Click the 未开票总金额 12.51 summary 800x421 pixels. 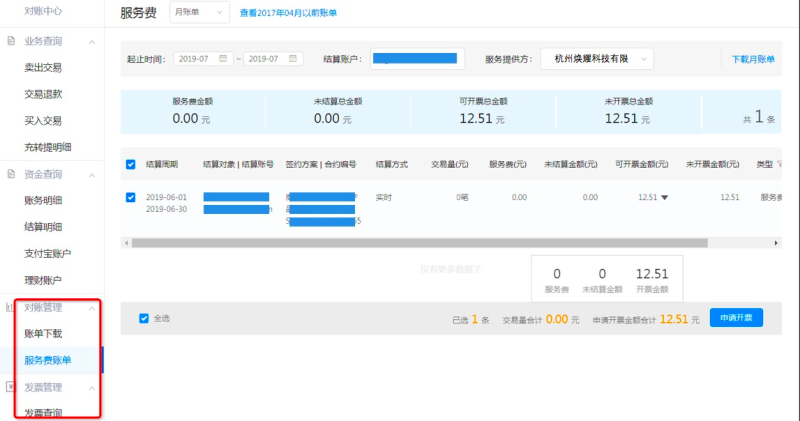pyautogui.click(x=628, y=112)
